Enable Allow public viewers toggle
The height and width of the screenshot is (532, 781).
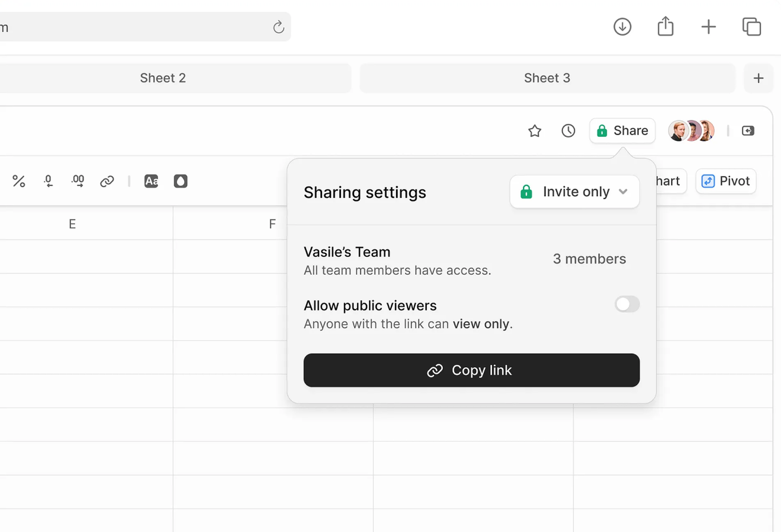[627, 304]
